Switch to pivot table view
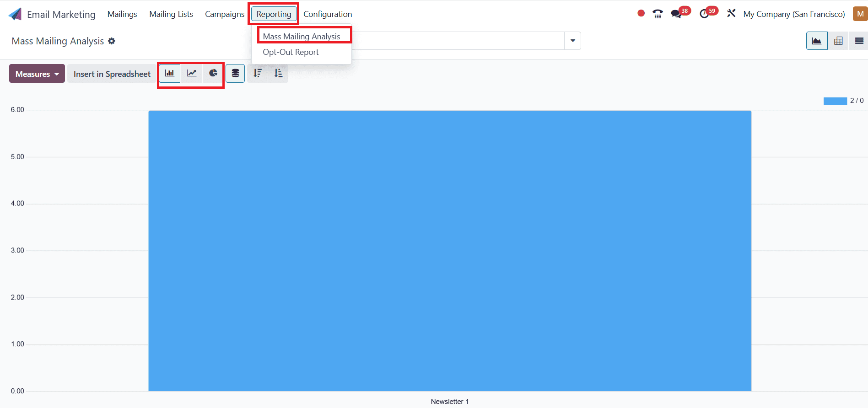 coord(838,41)
